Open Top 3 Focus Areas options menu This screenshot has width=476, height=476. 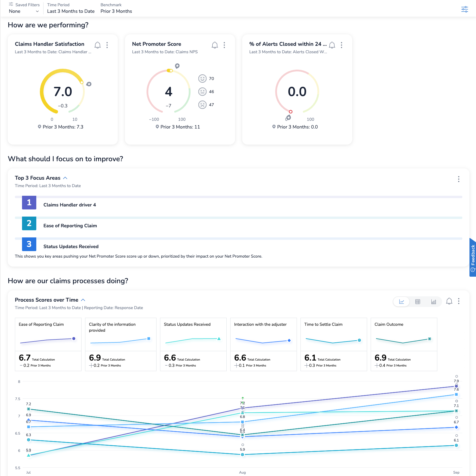(458, 179)
